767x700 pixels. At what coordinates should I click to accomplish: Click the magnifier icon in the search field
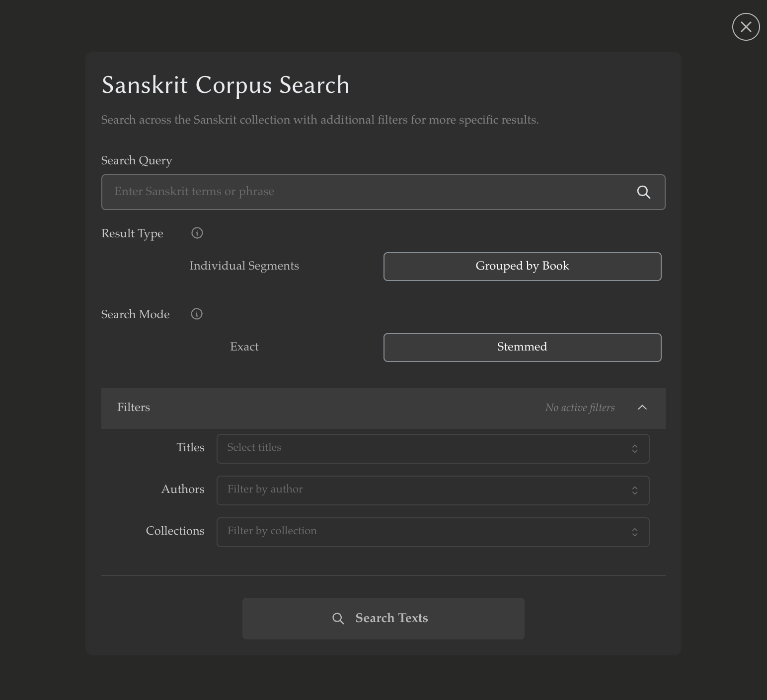click(644, 192)
